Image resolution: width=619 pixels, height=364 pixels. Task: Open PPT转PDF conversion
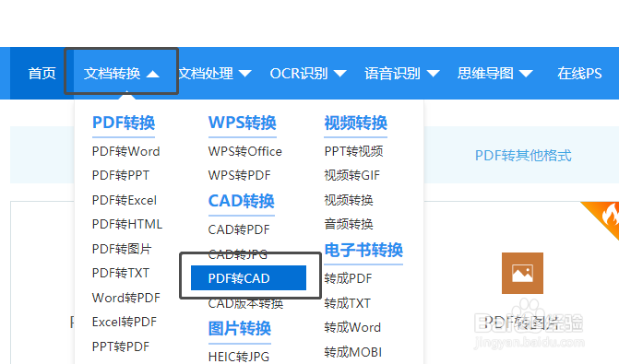(121, 346)
